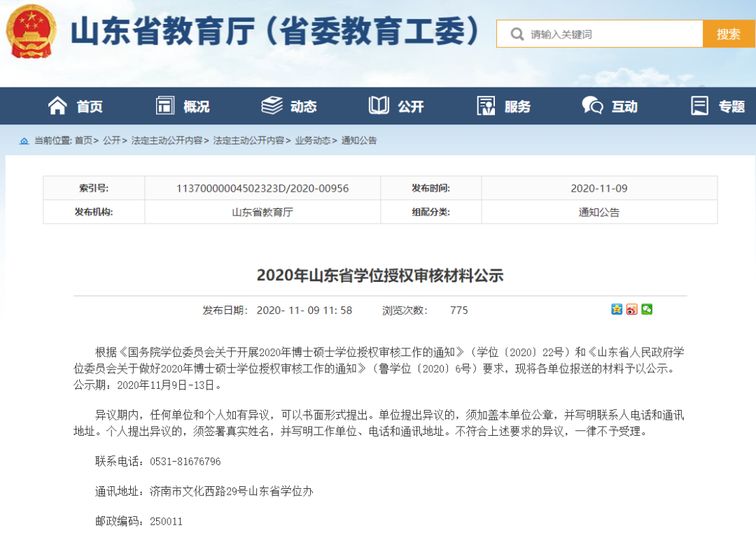Share to WeChat green icon

coord(647,309)
